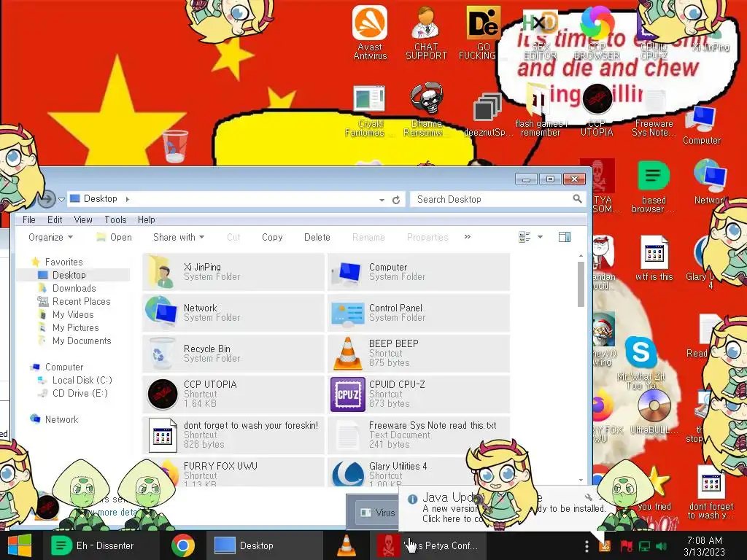Select My Videos in the sidebar

pos(72,314)
